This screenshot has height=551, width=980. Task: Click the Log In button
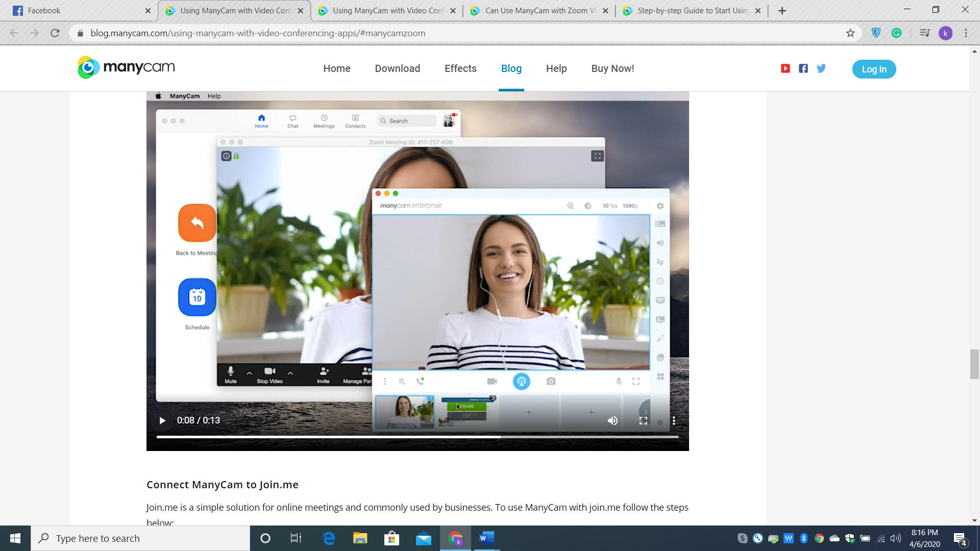pos(874,69)
